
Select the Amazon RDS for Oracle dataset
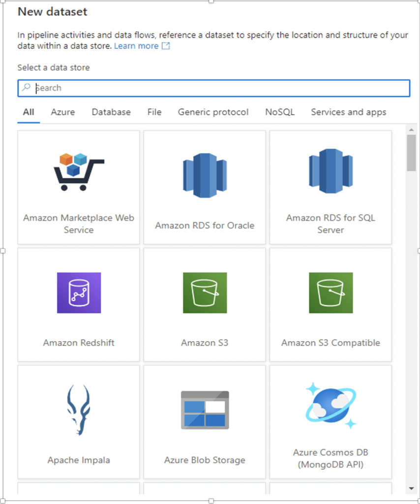click(x=205, y=187)
